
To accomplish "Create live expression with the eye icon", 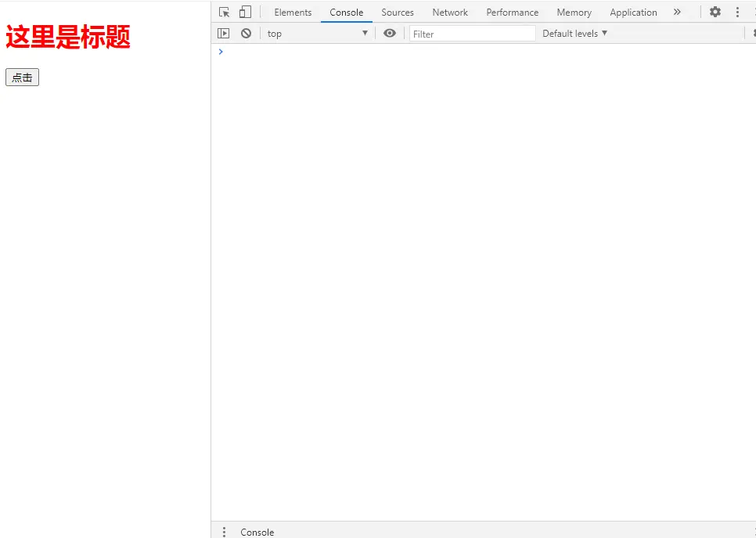I will pos(390,34).
